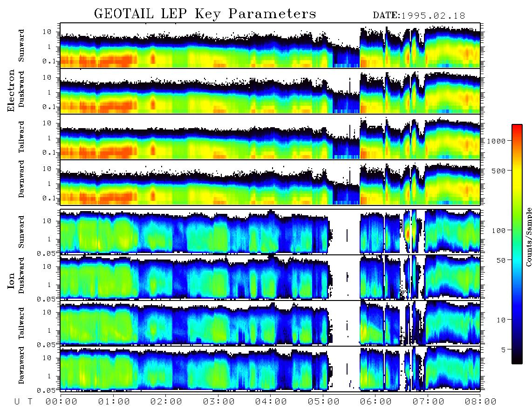Click the 02:00 time axis tick
The image size is (532, 410).
(166, 402)
